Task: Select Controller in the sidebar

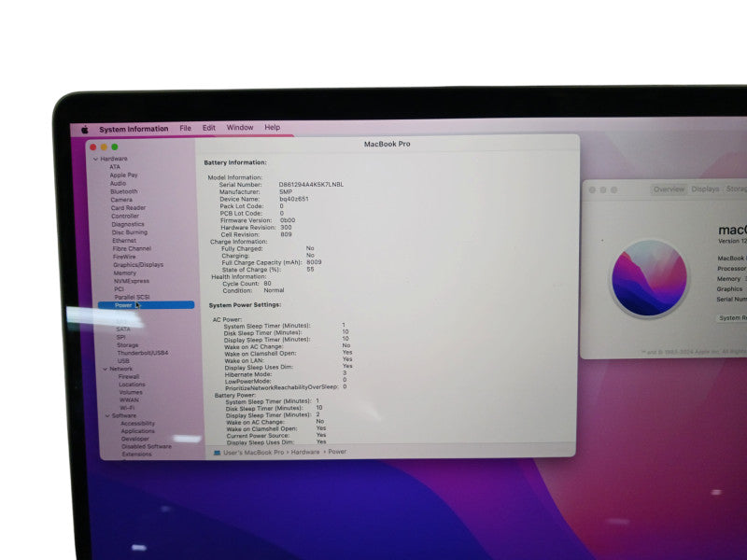Action: pyautogui.click(x=125, y=217)
